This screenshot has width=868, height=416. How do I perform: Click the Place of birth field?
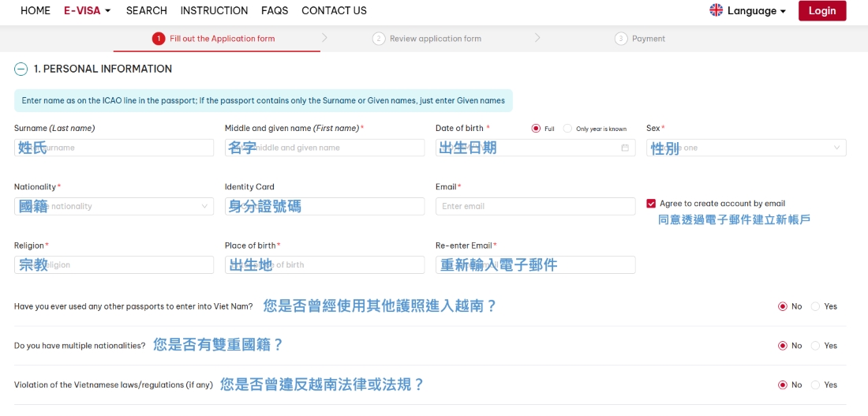(x=324, y=264)
